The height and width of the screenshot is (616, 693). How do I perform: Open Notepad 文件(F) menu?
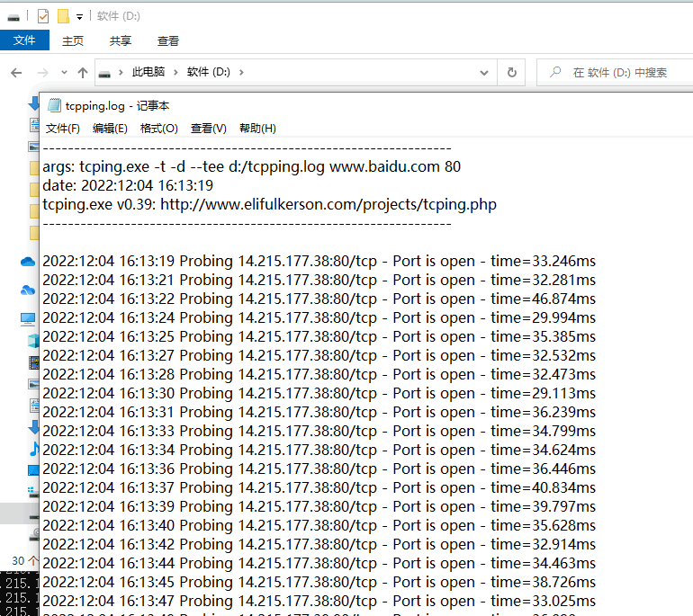click(63, 129)
